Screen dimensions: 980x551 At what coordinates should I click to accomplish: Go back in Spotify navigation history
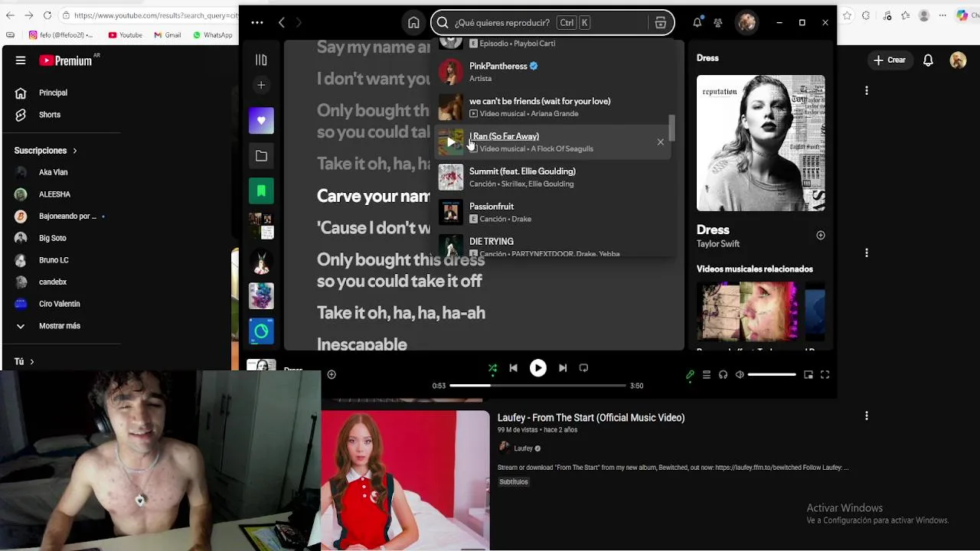(x=281, y=23)
